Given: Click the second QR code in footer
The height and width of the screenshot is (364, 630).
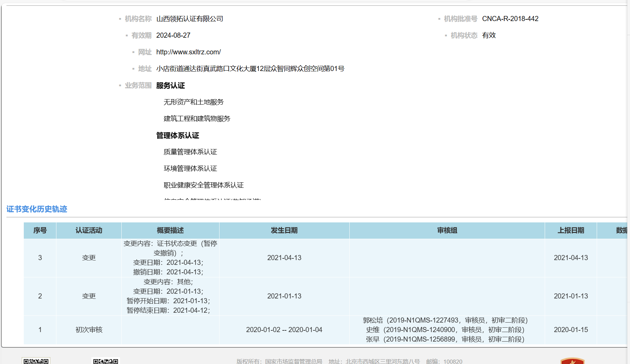Looking at the screenshot, I should point(106,361).
